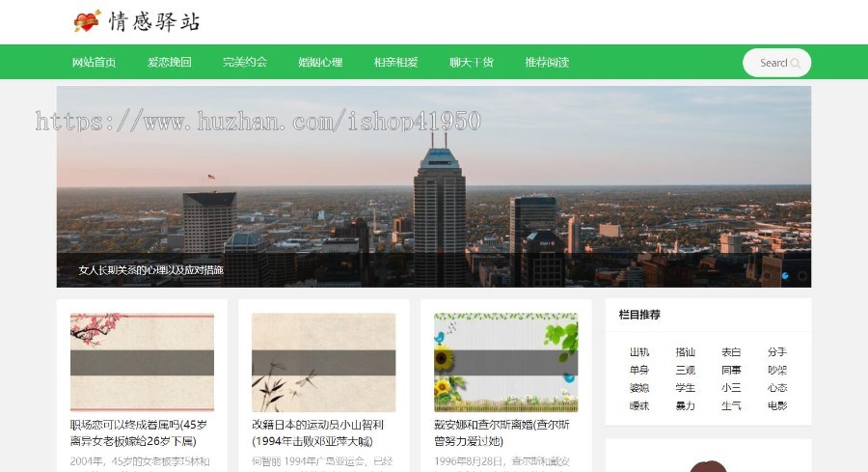Click the 暴力 tag
Viewport: 868px width, 472px height.
(686, 406)
